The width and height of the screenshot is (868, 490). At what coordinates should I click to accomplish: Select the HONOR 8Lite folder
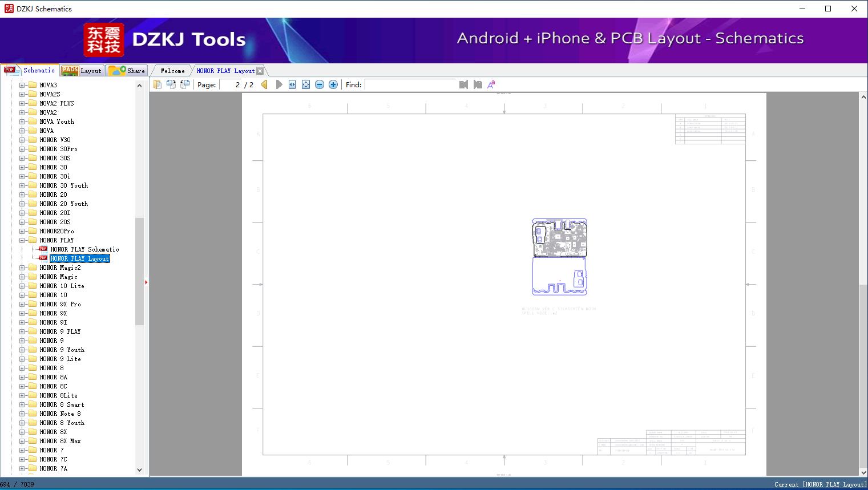point(59,395)
